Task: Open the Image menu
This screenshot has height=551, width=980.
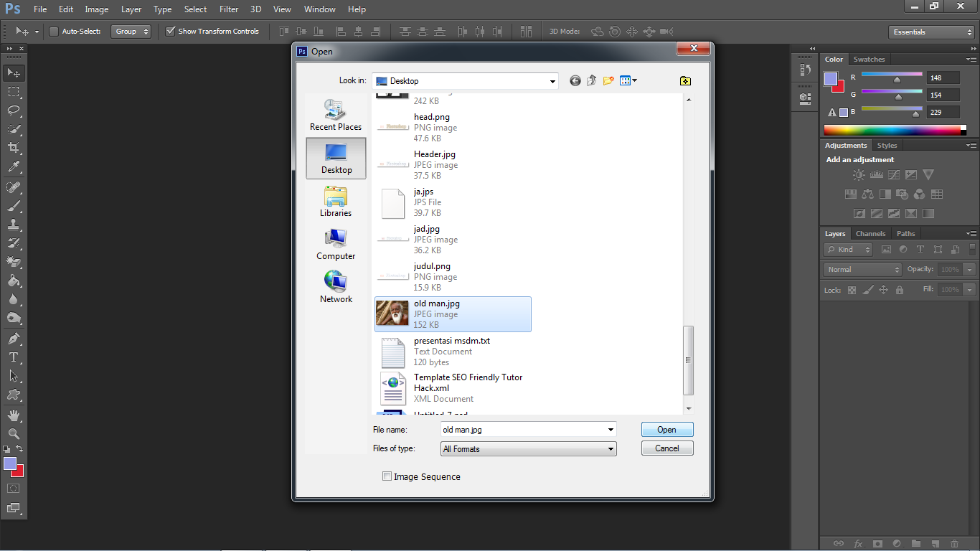Action: pos(97,9)
